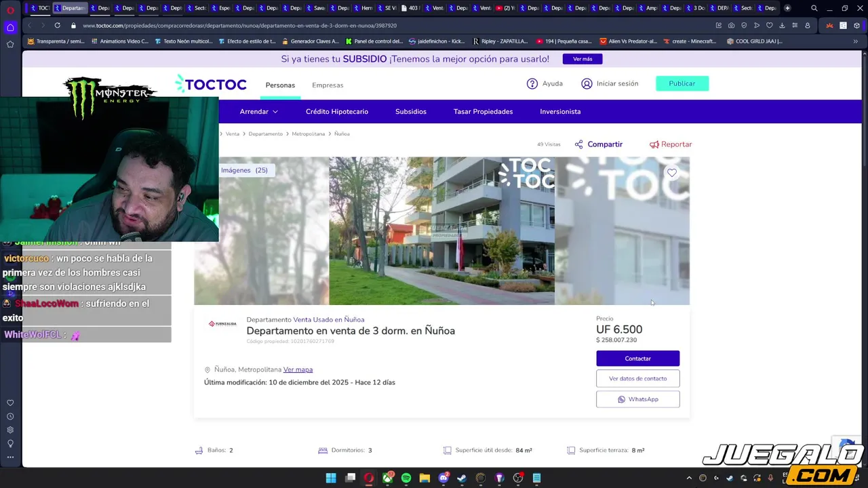Image resolution: width=868 pixels, height=488 pixels.
Task: Open the Opera downloads icon
Action: click(782, 25)
